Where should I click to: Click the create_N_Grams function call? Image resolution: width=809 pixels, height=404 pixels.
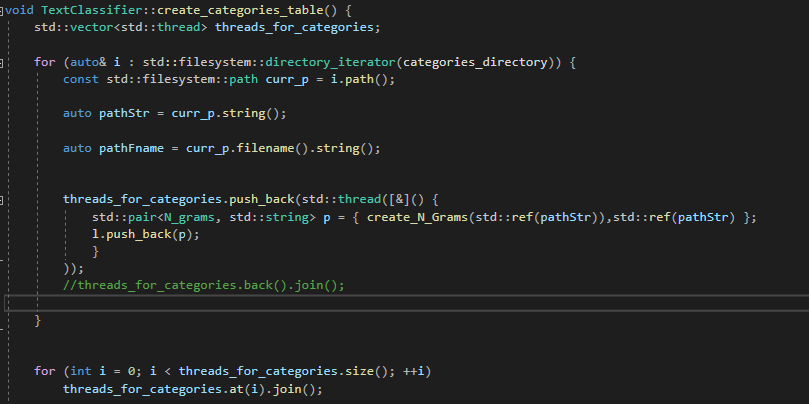pos(417,217)
